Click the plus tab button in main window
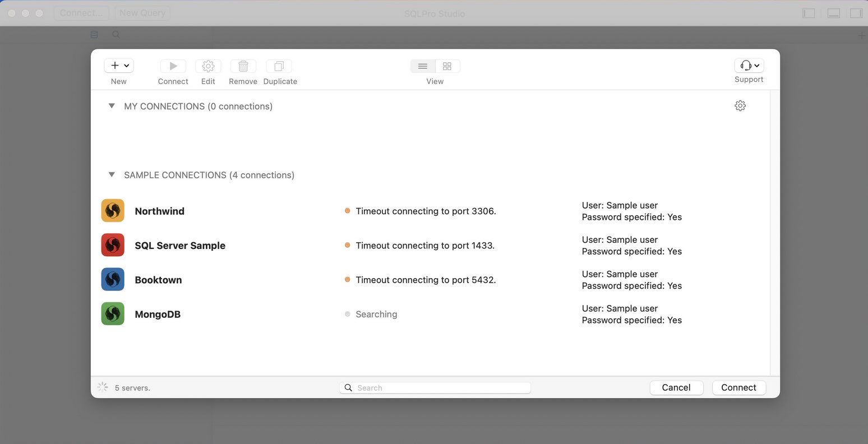This screenshot has height=444, width=868. coord(862,36)
